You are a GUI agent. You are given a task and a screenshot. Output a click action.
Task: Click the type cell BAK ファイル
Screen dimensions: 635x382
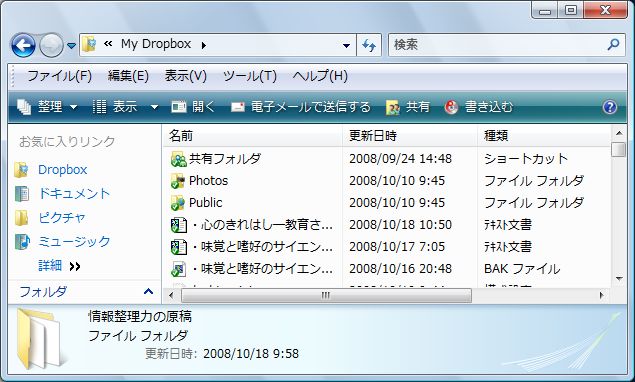point(522,269)
